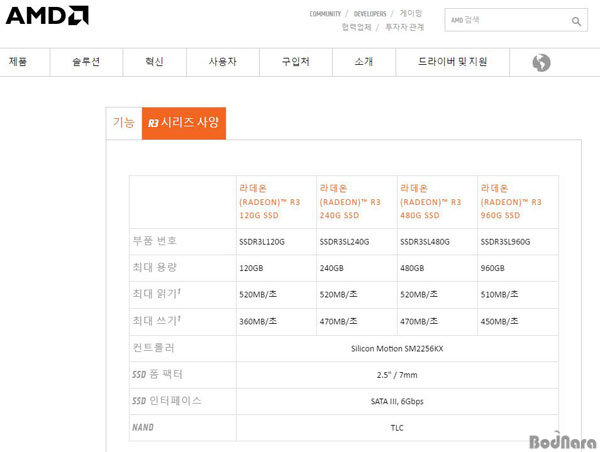Select part number SSDR3SL960G
This screenshot has height=452, width=600.
(505, 242)
